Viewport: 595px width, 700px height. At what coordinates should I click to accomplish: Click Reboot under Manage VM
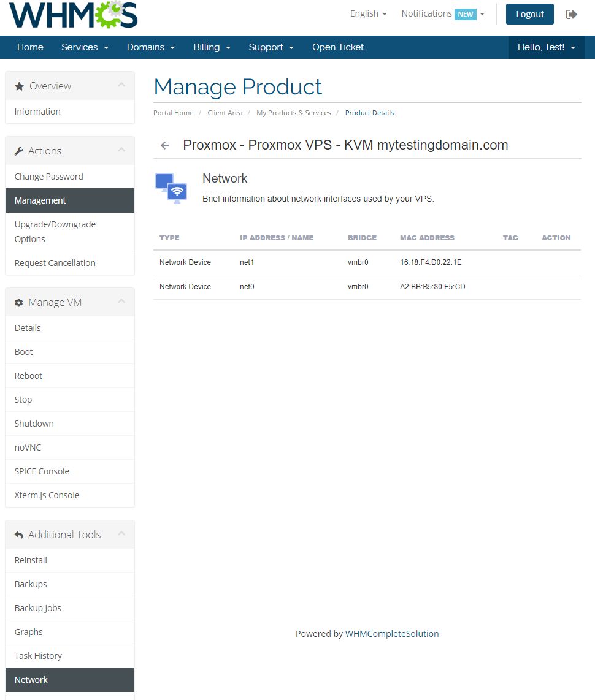pyautogui.click(x=70, y=376)
